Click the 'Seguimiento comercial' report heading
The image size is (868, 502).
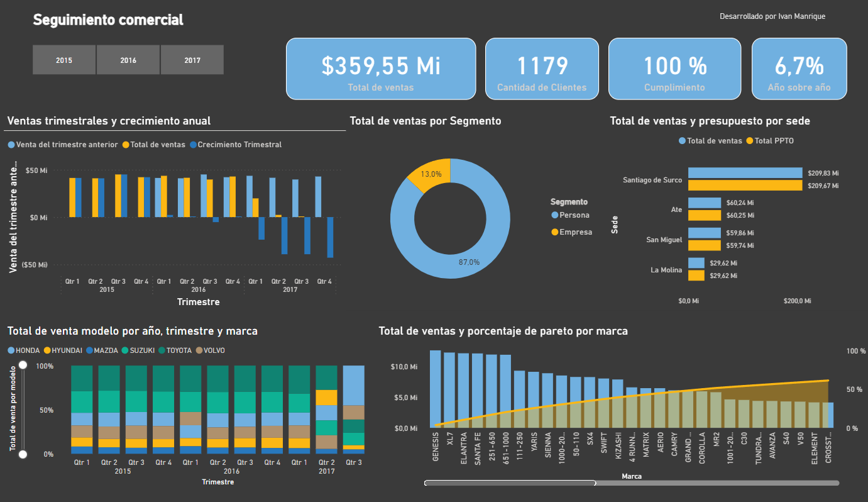pos(108,20)
